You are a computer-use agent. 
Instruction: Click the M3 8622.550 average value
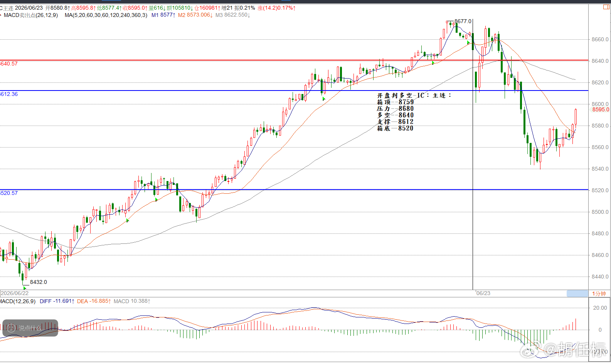(232, 15)
